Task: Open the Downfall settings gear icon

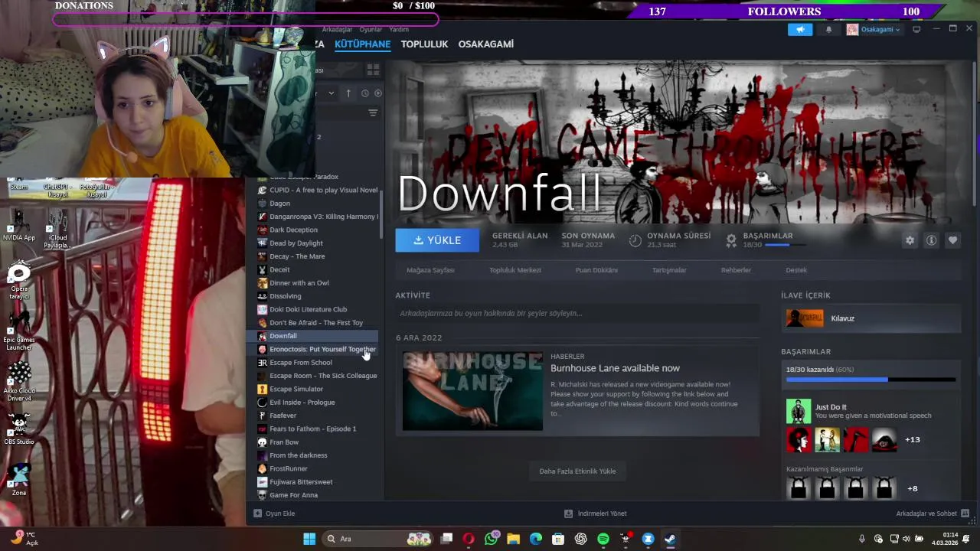Action: [x=910, y=240]
